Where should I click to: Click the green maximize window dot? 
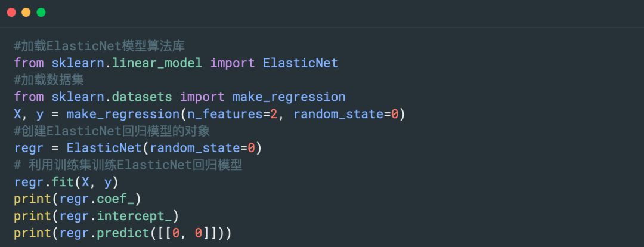pos(41,13)
